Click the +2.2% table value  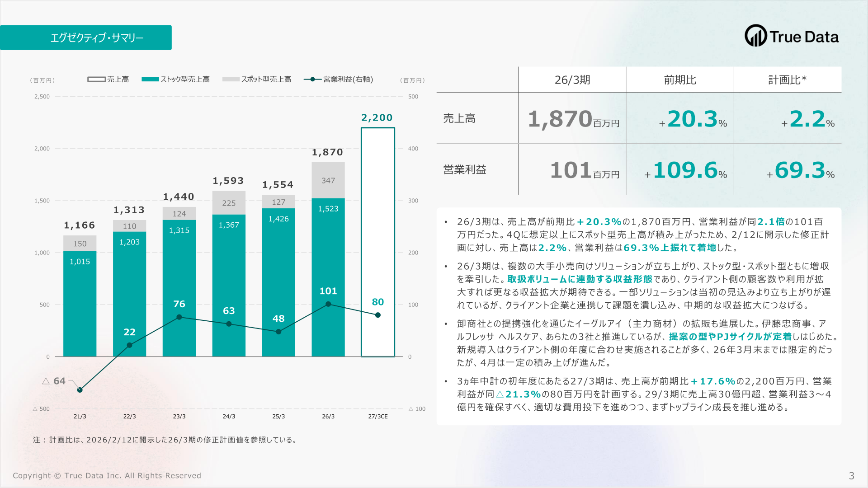[x=808, y=119]
